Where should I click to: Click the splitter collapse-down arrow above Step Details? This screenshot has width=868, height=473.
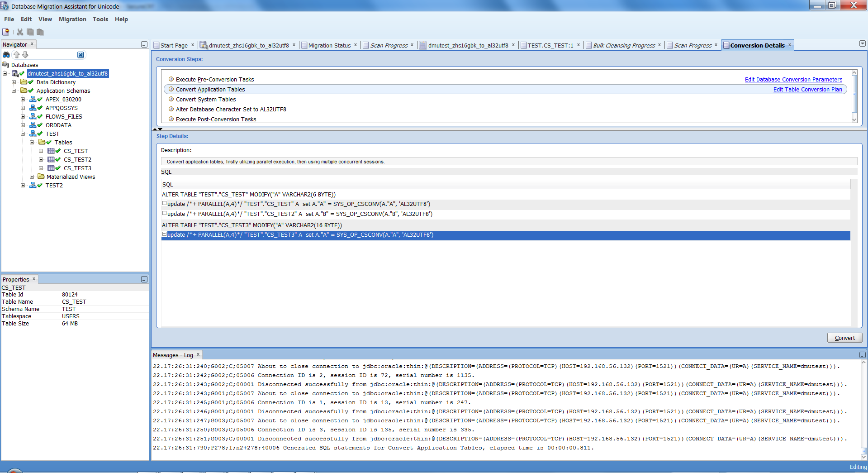(x=160, y=129)
